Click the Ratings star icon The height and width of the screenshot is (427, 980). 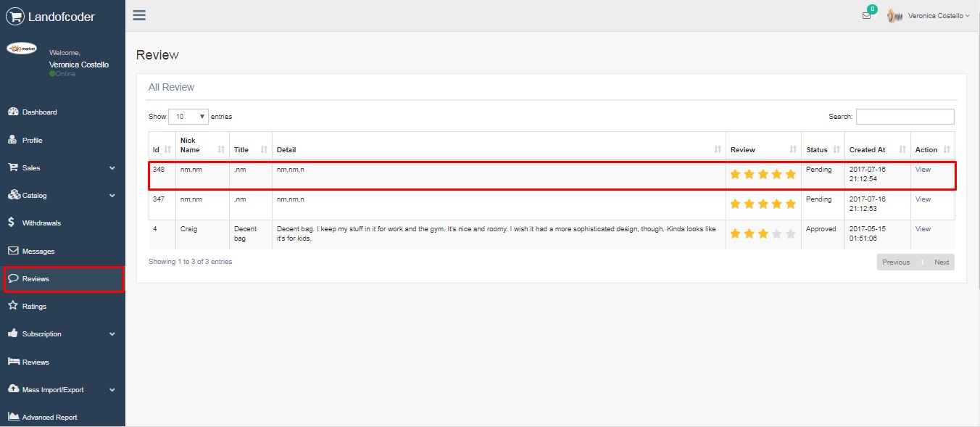tap(13, 306)
